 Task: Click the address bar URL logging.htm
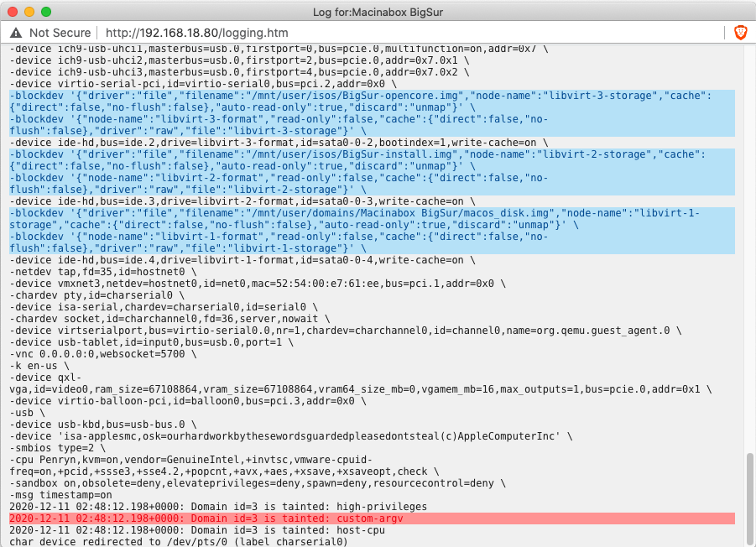196,33
